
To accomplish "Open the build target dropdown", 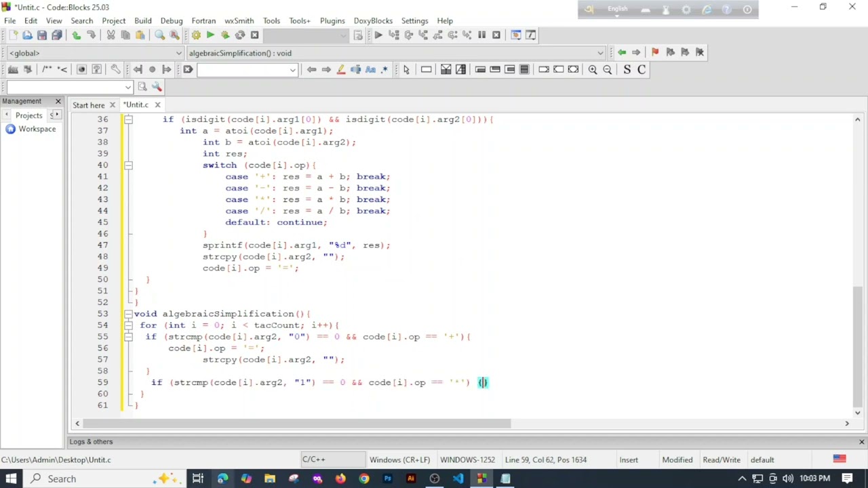I will point(344,35).
